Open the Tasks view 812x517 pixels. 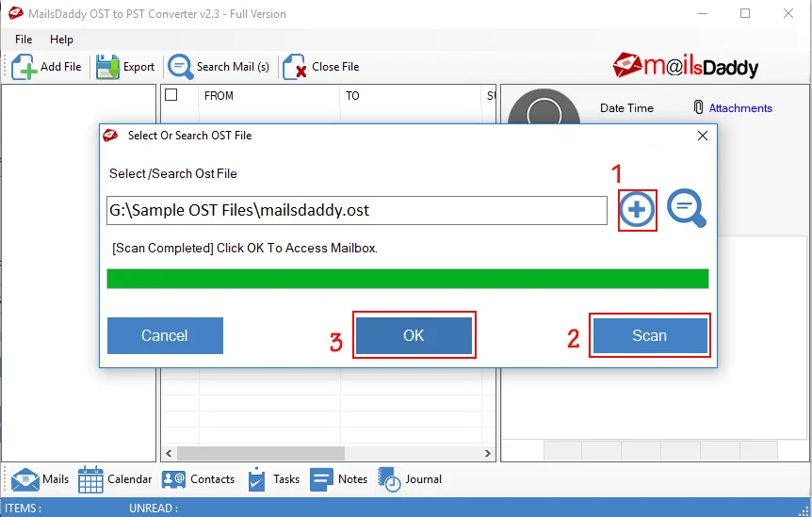[256, 479]
